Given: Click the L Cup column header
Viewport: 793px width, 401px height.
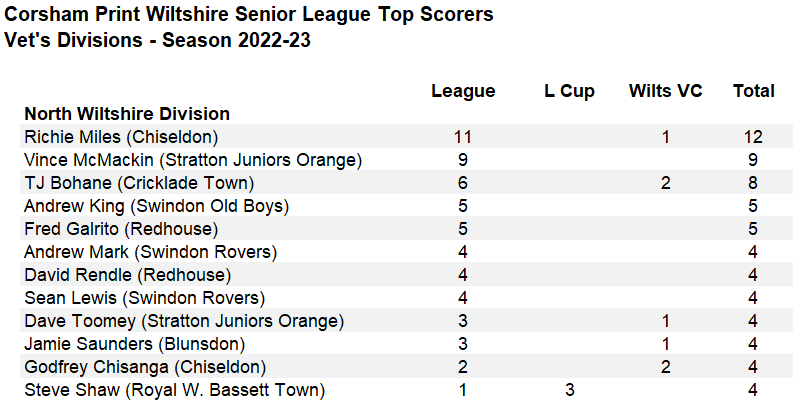Looking at the screenshot, I should point(569,92).
